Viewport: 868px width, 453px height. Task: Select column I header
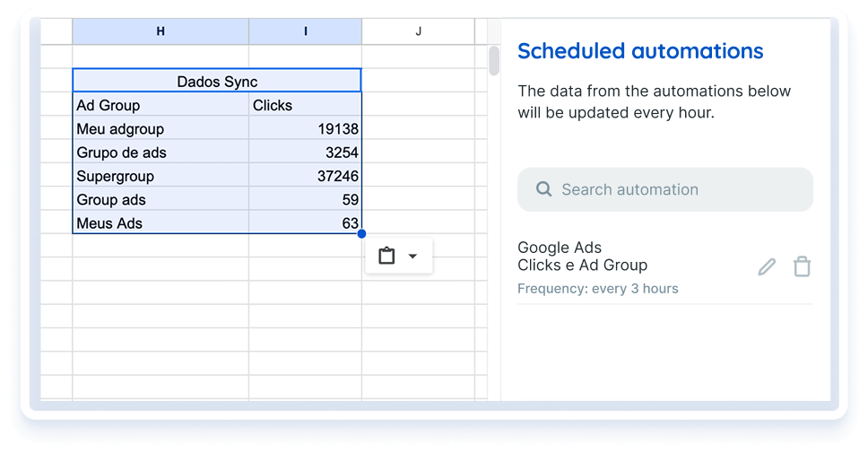[305, 31]
